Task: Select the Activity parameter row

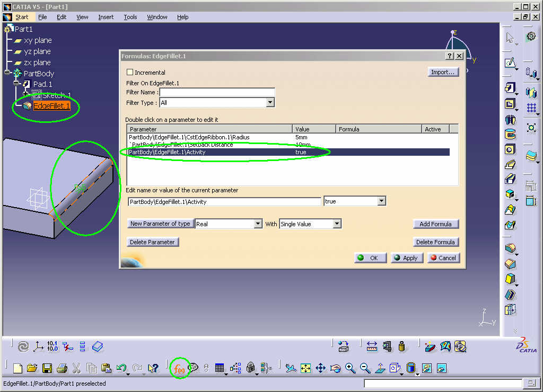Action: click(x=288, y=152)
